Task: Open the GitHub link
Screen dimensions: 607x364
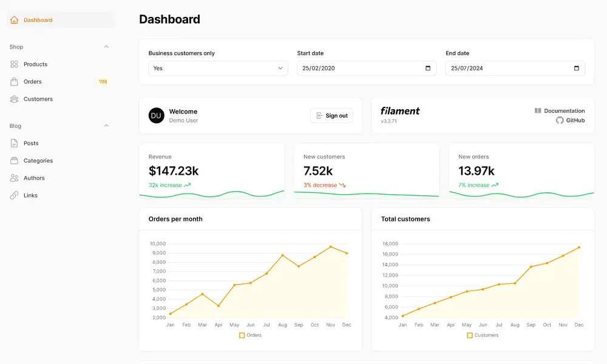Action: [570, 120]
